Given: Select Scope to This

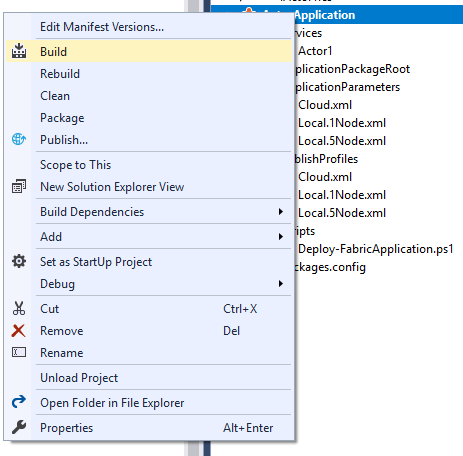Looking at the screenshot, I should coord(148,165).
